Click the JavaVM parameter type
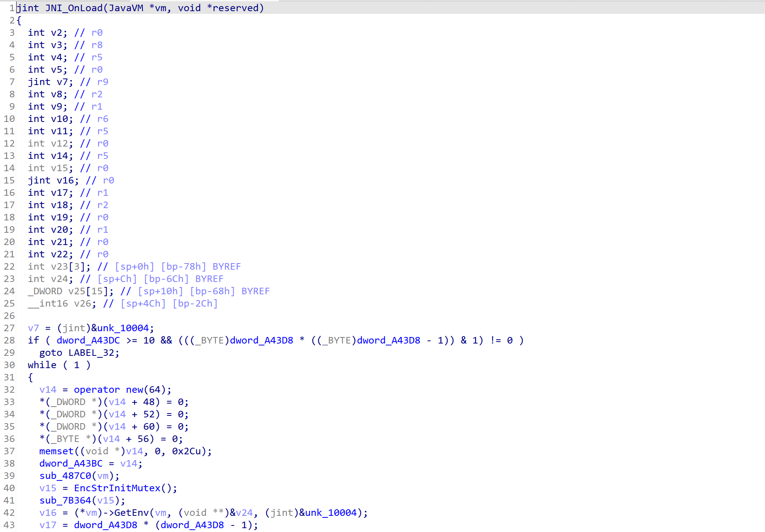This screenshot has height=532, width=765. (126, 8)
